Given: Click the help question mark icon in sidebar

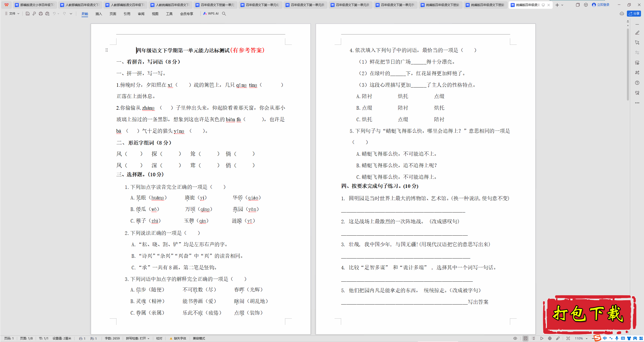Looking at the screenshot, I should (x=637, y=83).
